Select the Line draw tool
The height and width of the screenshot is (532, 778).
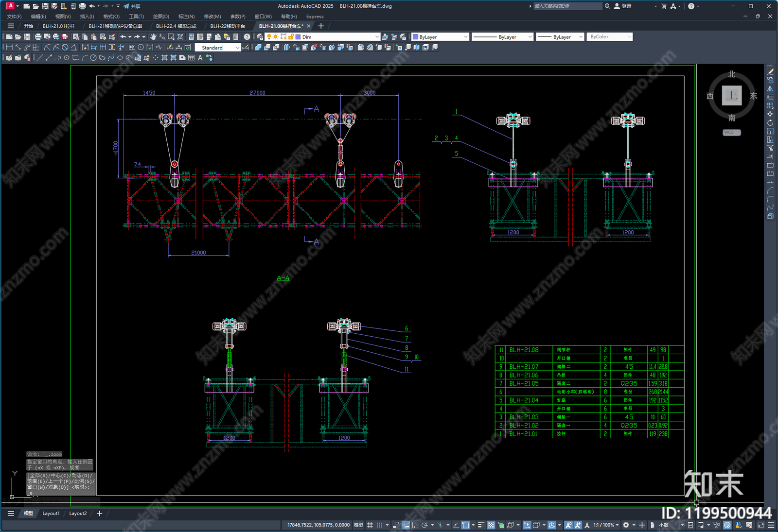click(x=40, y=58)
